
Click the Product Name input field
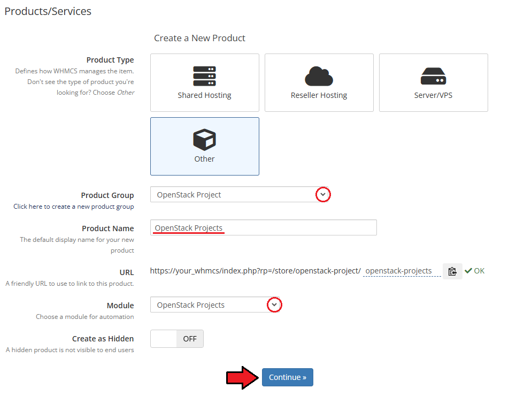point(263,227)
